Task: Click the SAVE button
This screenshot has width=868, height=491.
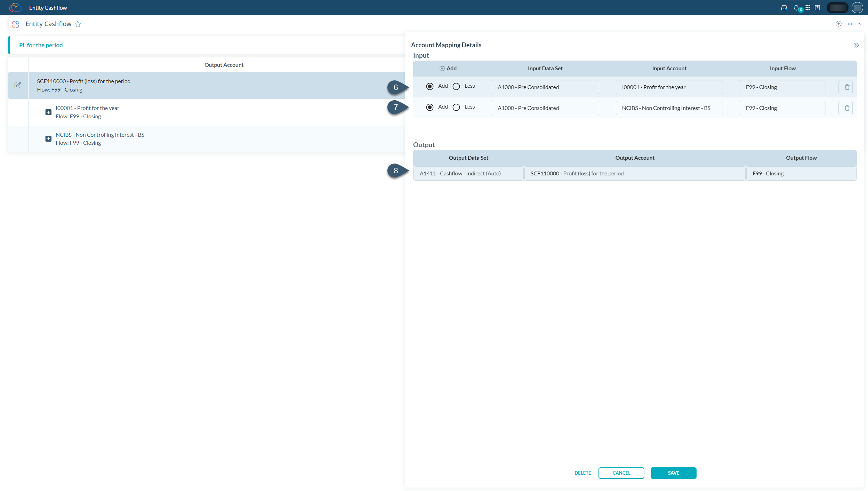Action: click(673, 473)
